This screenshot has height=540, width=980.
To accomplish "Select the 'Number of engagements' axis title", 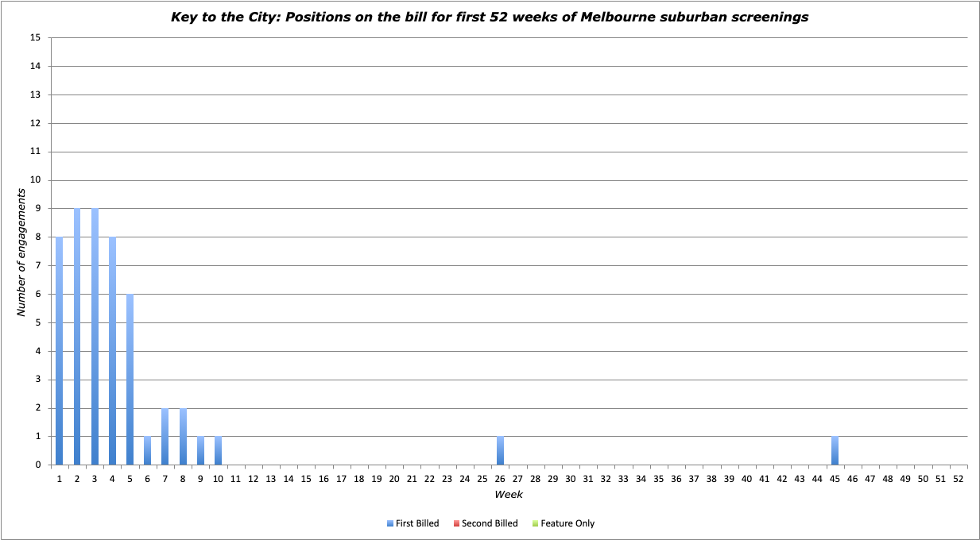I will coord(22,258).
